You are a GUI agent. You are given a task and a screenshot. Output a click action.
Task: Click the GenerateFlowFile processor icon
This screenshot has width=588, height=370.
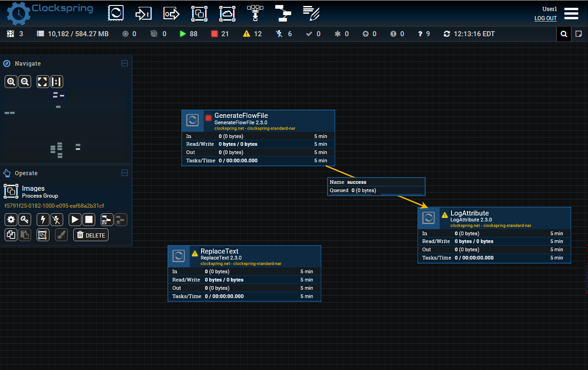pos(193,120)
